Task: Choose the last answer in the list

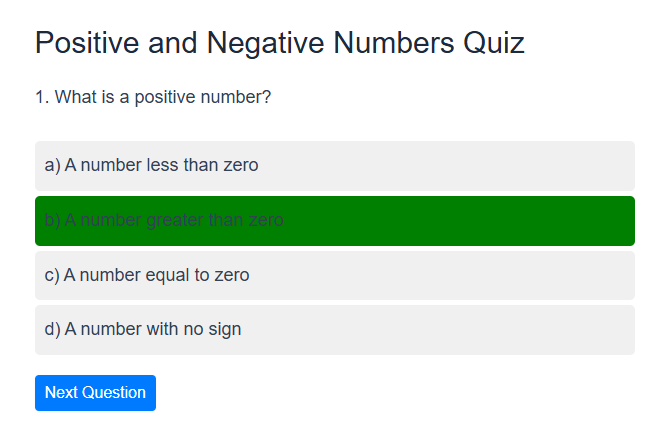Action: [x=334, y=329]
